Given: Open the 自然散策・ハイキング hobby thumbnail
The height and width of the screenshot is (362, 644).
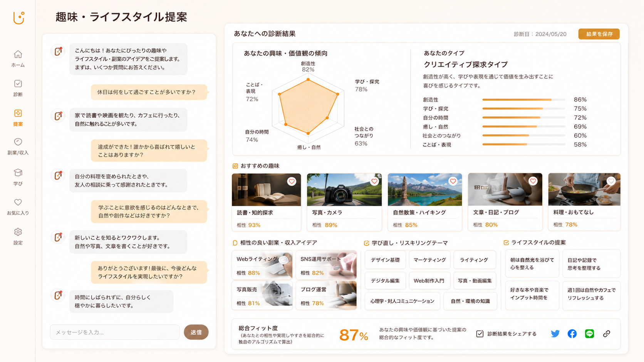Looking at the screenshot, I should [425, 189].
